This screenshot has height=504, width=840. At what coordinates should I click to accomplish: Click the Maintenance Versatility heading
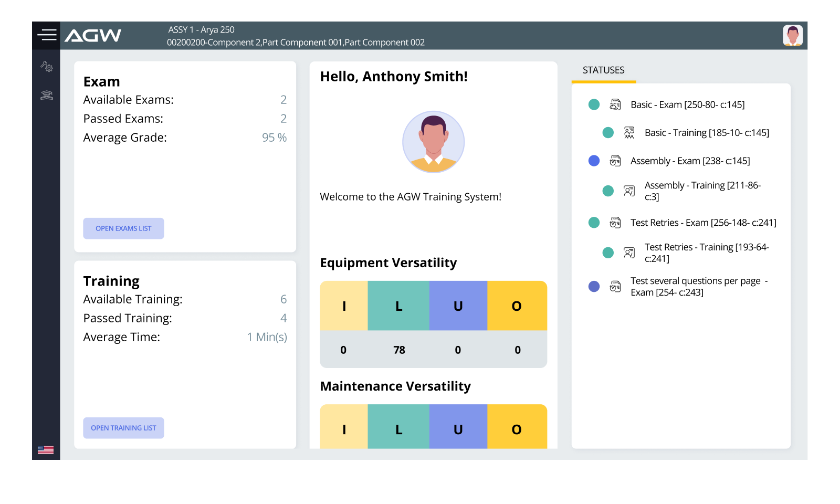coord(395,386)
